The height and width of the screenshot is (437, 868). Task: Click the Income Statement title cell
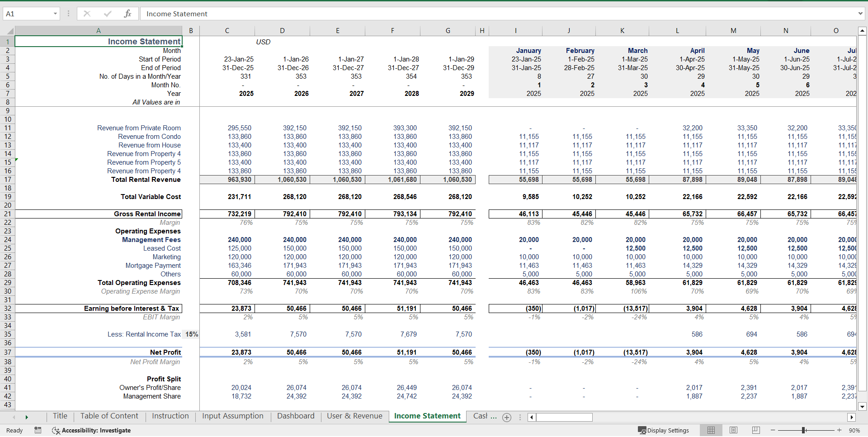99,42
